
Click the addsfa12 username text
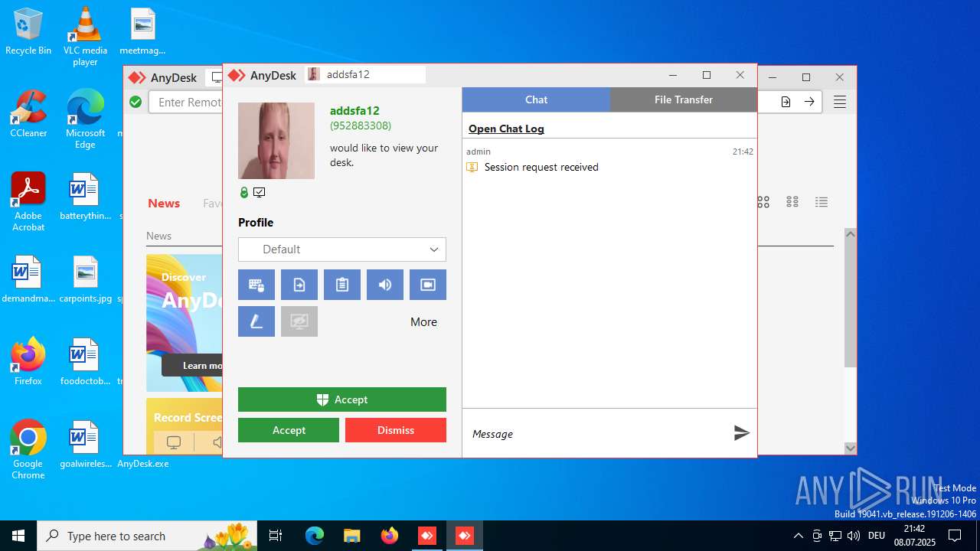(x=354, y=111)
